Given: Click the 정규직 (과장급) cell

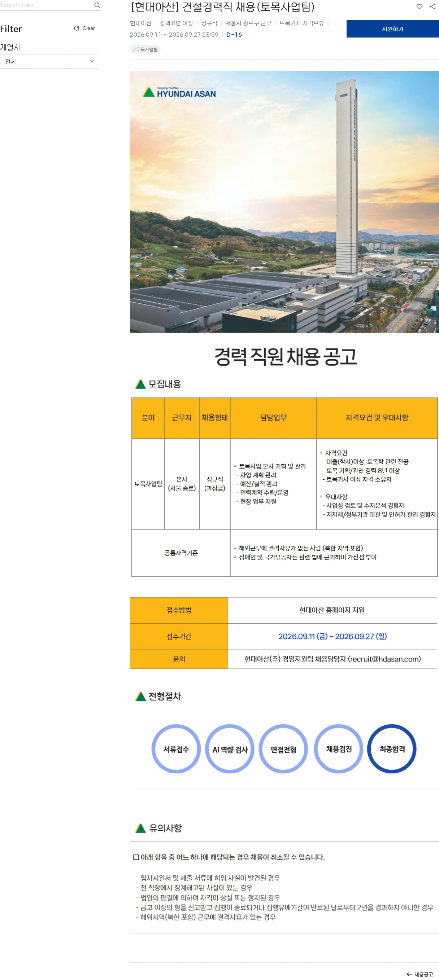Looking at the screenshot, I should pos(215,484).
